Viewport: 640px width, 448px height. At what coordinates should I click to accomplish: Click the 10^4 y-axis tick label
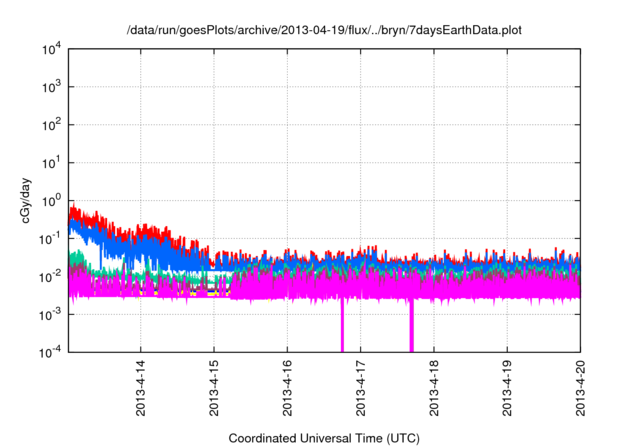(x=51, y=49)
